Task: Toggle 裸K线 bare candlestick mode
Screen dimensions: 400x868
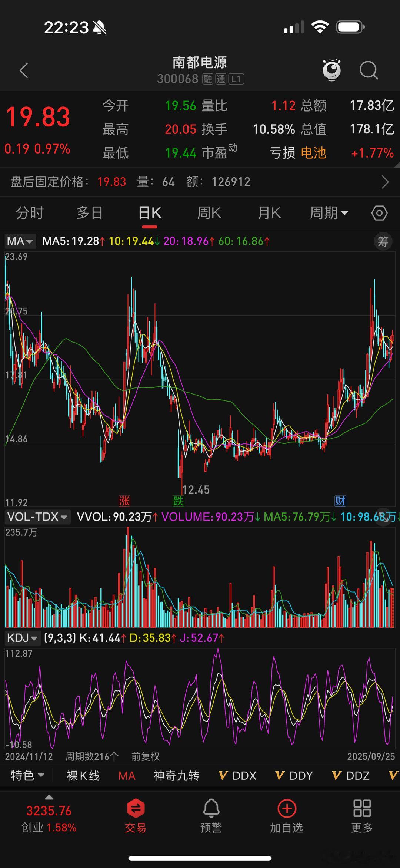Action: point(83,776)
